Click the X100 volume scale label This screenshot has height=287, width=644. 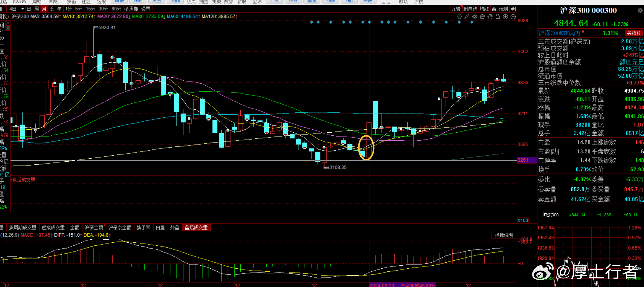coord(523,221)
